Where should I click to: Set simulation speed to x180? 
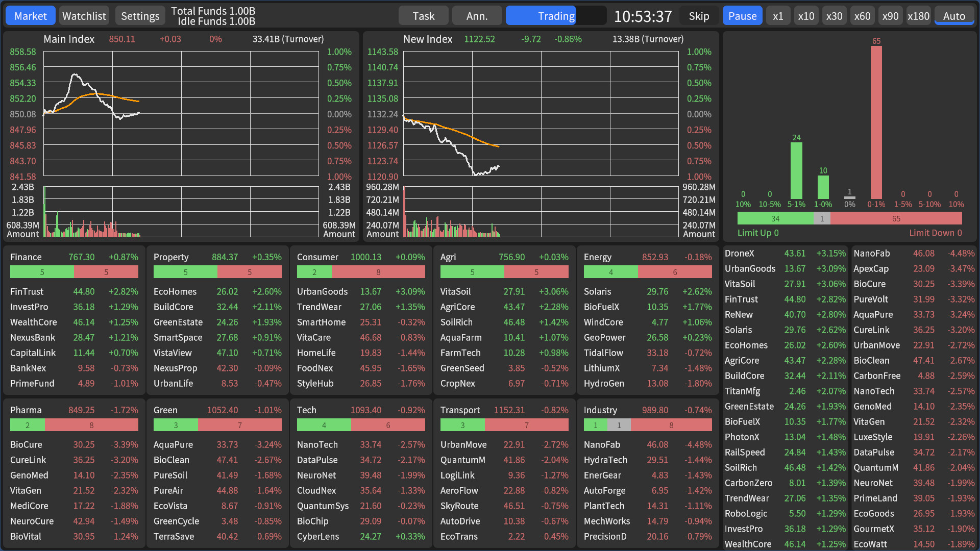[x=918, y=15]
